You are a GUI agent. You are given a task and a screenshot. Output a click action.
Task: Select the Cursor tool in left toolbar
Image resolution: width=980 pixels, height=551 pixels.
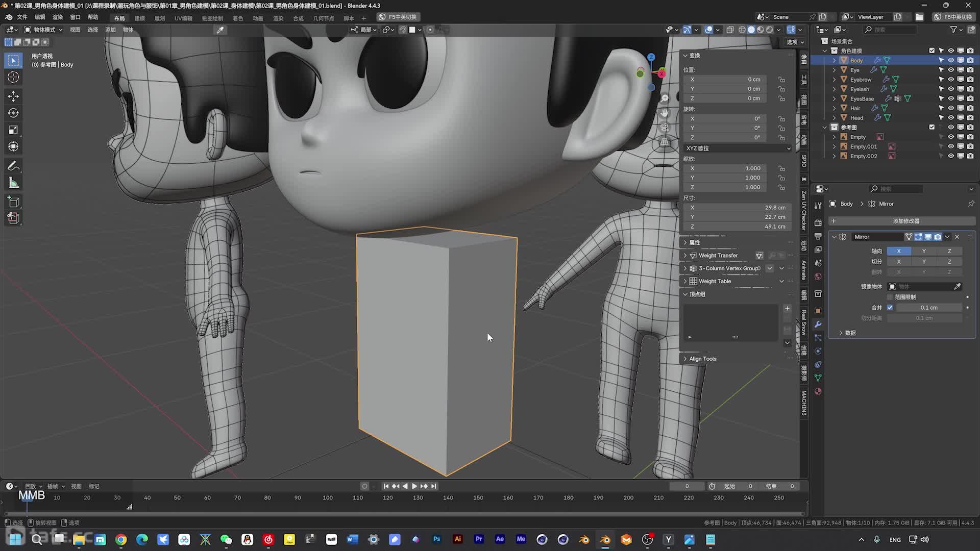pyautogui.click(x=14, y=77)
